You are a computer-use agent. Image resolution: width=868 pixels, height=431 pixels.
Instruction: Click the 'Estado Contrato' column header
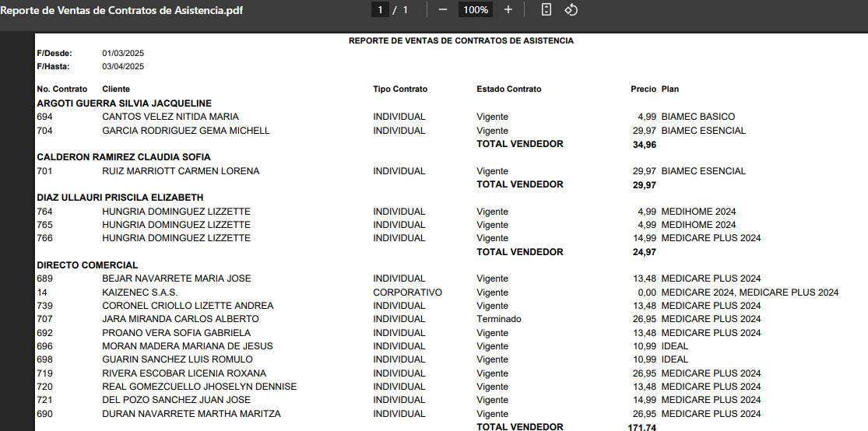(x=508, y=89)
